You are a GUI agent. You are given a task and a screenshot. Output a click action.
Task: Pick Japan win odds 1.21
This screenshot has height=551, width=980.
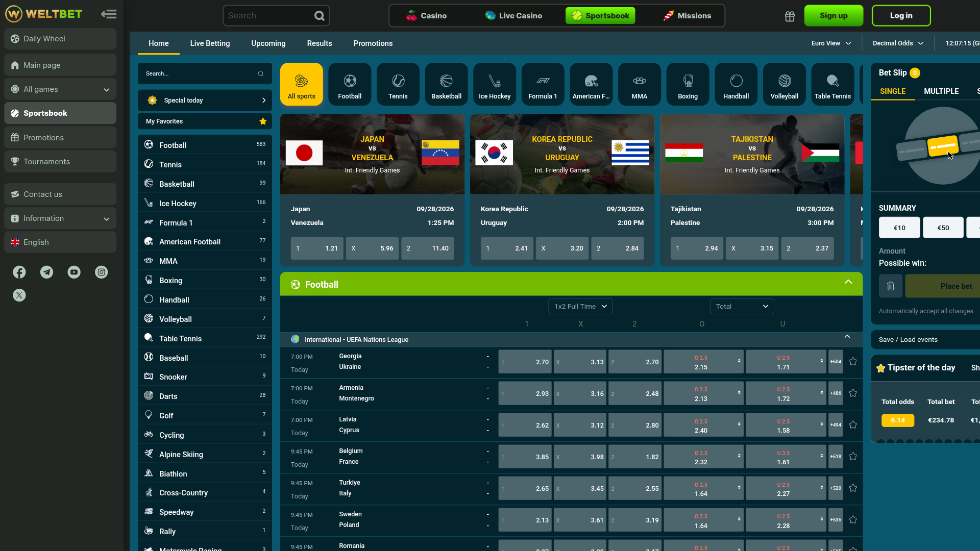[317, 248]
